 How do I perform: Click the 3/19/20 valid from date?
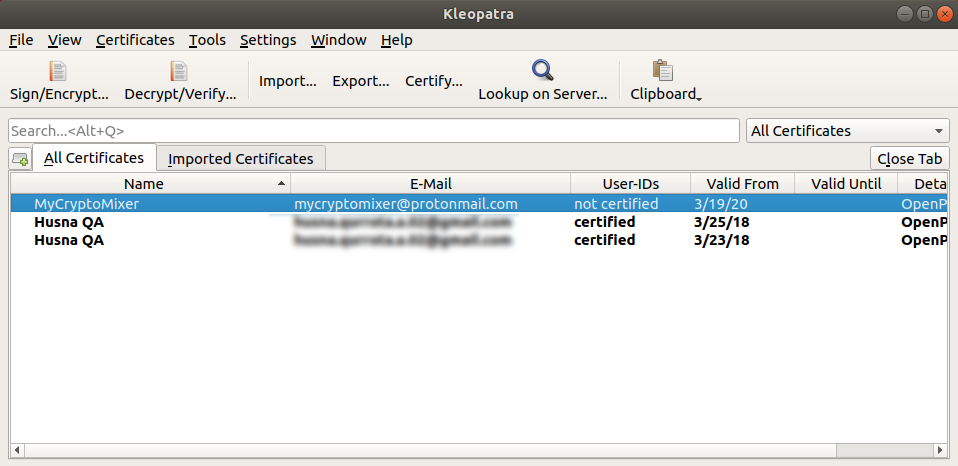(721, 204)
